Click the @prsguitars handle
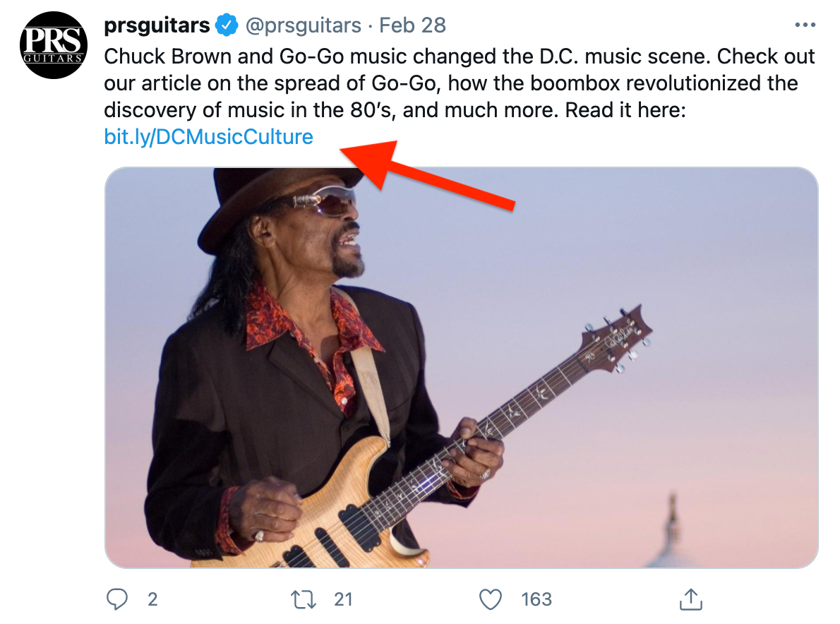 [x=303, y=25]
